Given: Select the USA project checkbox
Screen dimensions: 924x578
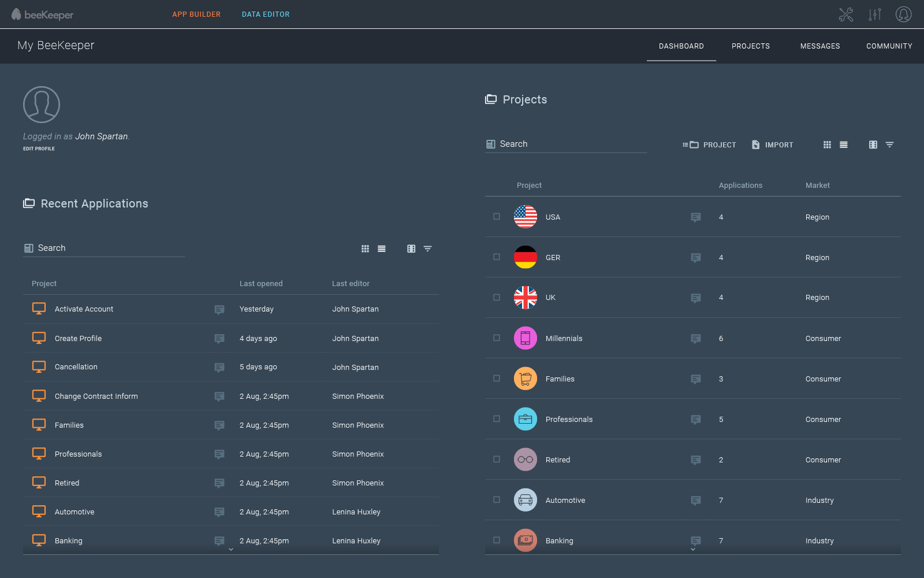Looking at the screenshot, I should coord(497,217).
